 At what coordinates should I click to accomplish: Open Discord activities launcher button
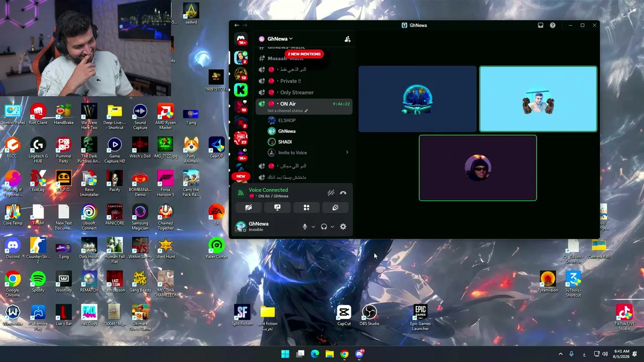coord(306,207)
